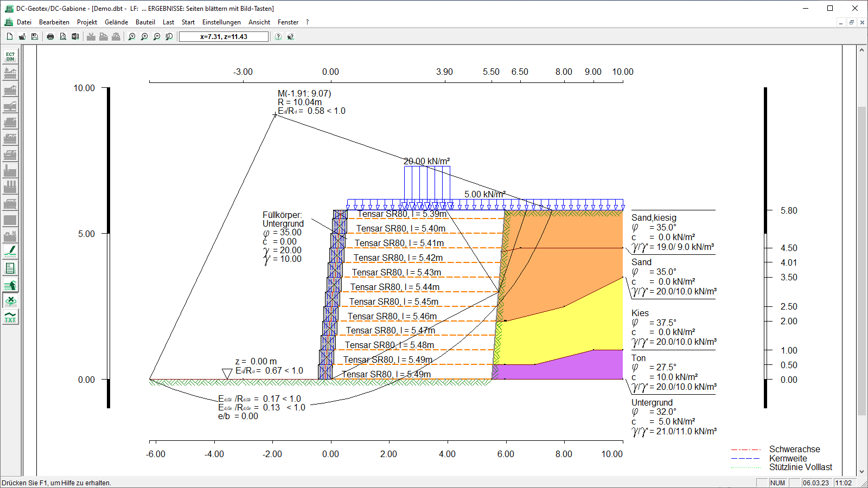
Task: Click the save diskette icon
Action: (35, 36)
